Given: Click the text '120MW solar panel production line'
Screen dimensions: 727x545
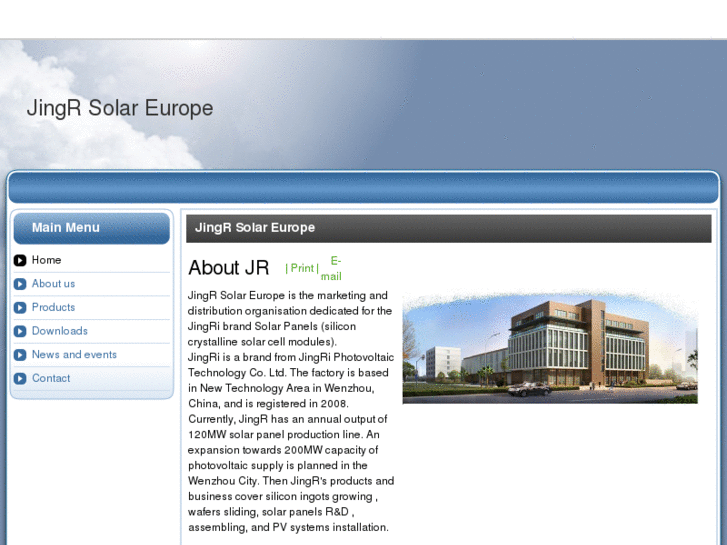Looking at the screenshot, I should [274, 435].
